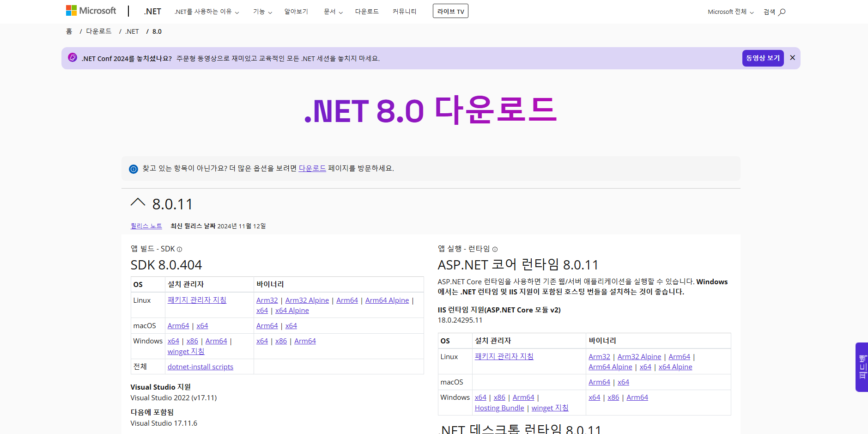This screenshot has width=868, height=434.
Task: Download SDK macOS x64 binary
Action: point(291,326)
